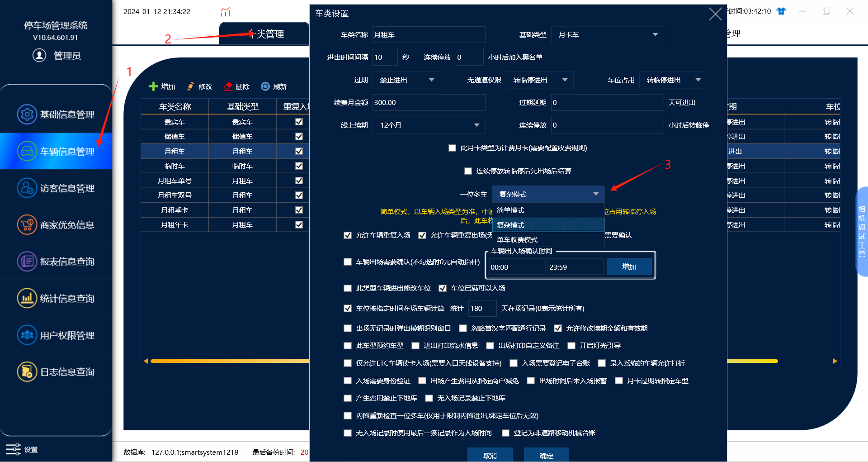This screenshot has height=462, width=868.
Task: Choose 复杂模式 option in the list
Action: (x=548, y=225)
